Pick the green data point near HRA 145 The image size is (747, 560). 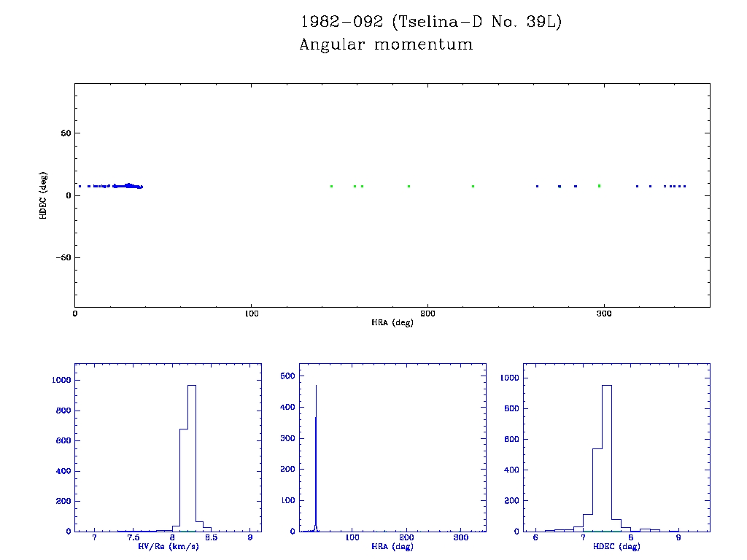pos(331,186)
